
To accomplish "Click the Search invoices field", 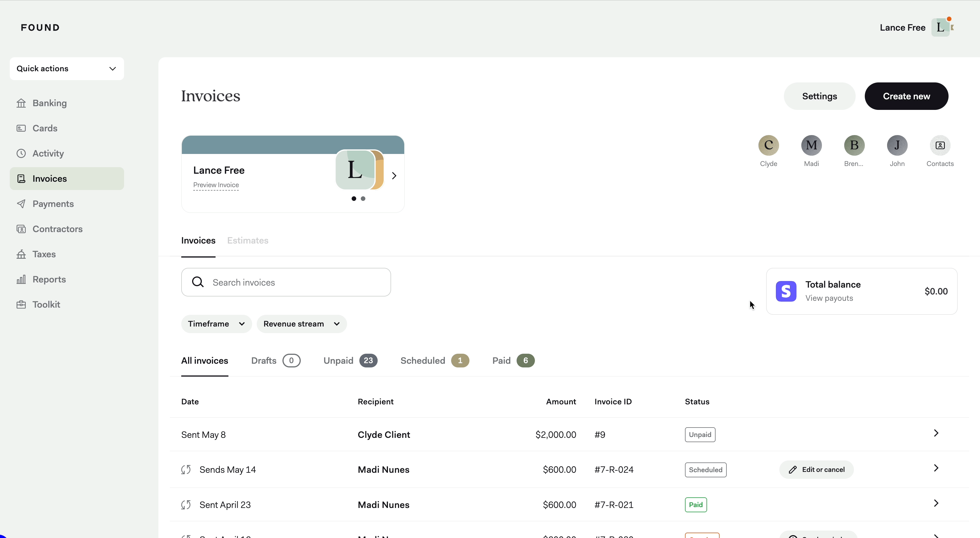I will (286, 282).
